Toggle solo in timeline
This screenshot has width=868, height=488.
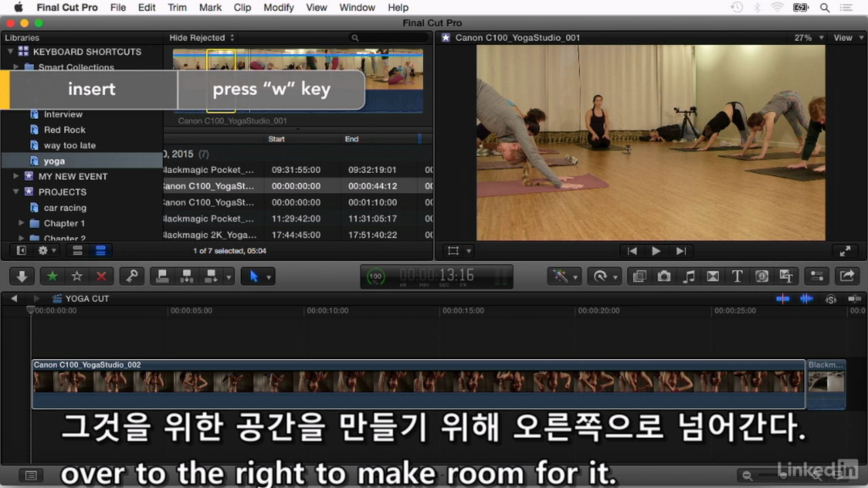point(831,299)
